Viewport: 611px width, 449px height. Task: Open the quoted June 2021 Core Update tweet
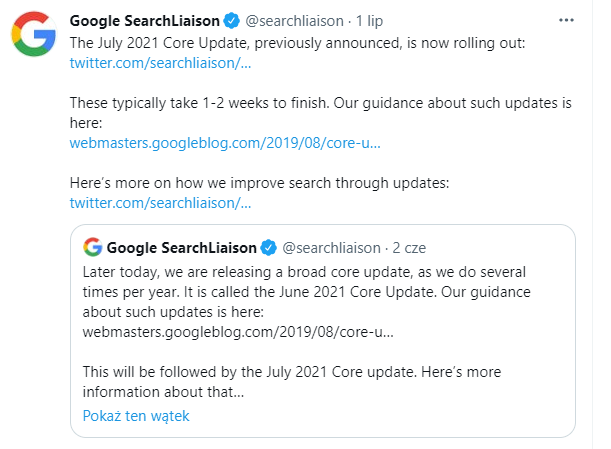tap(323, 331)
